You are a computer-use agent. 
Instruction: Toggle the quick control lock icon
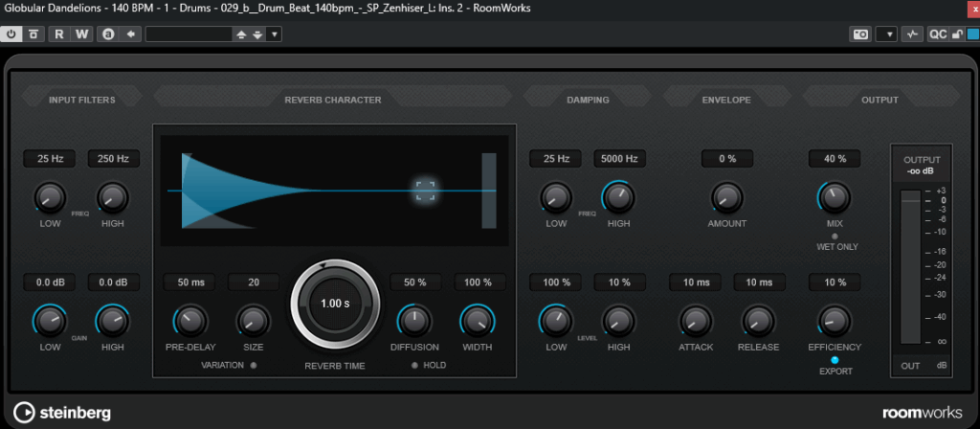click(956, 34)
